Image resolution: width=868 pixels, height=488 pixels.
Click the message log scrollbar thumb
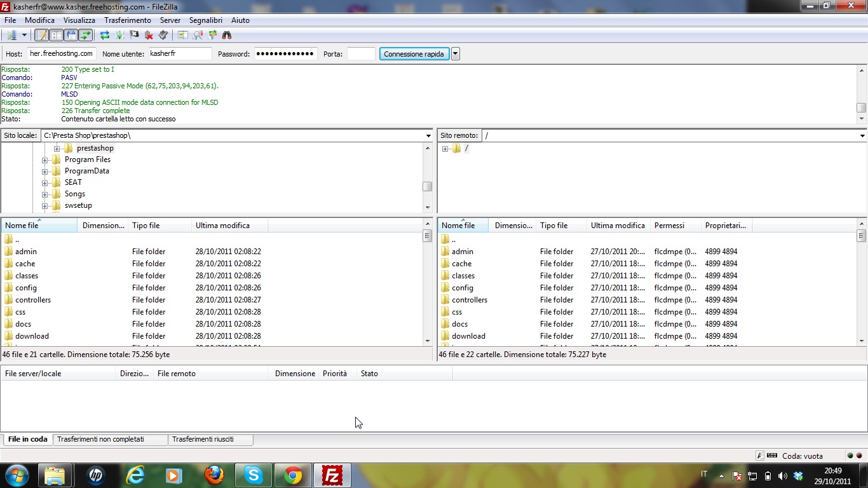[x=862, y=108]
